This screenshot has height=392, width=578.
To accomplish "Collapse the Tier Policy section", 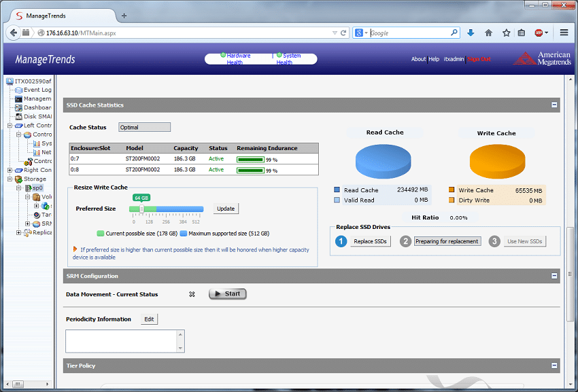I will [554, 366].
